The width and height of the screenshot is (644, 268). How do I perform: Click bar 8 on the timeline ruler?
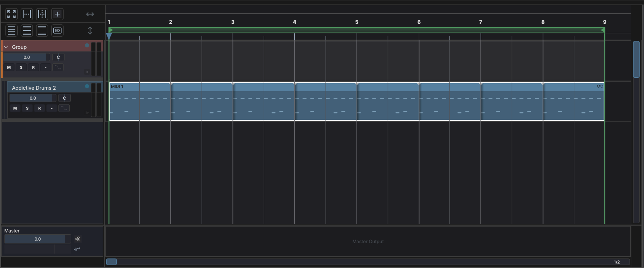point(543,22)
